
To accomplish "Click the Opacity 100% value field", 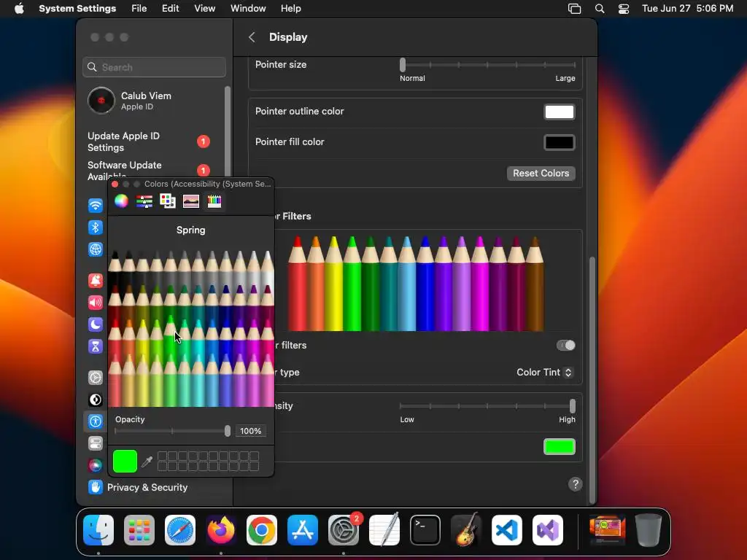I will [x=251, y=431].
